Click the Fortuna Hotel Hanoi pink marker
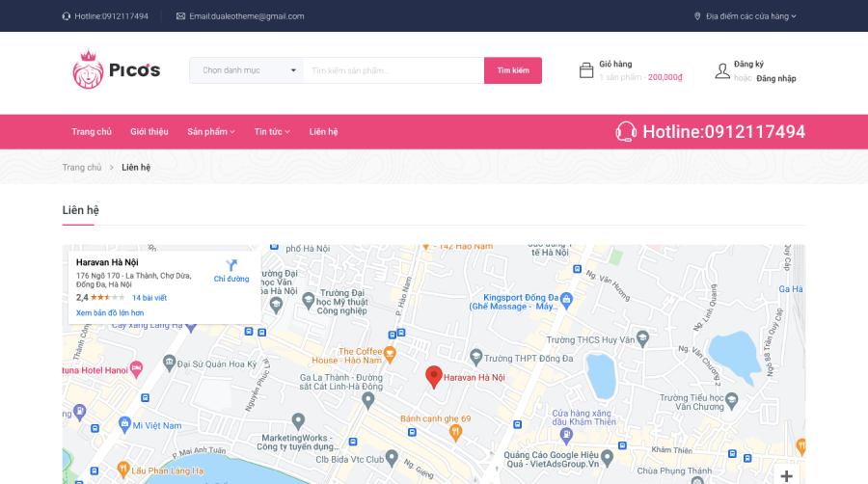This screenshot has height=484, width=868. (136, 369)
